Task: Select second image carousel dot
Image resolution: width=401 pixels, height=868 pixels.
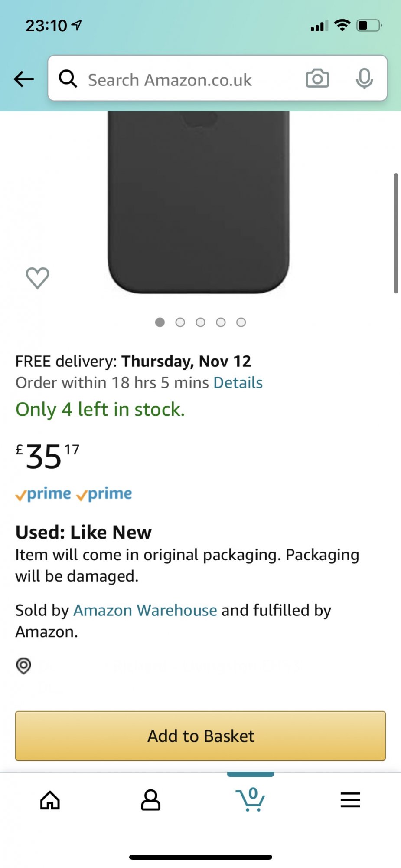Action: click(x=180, y=322)
